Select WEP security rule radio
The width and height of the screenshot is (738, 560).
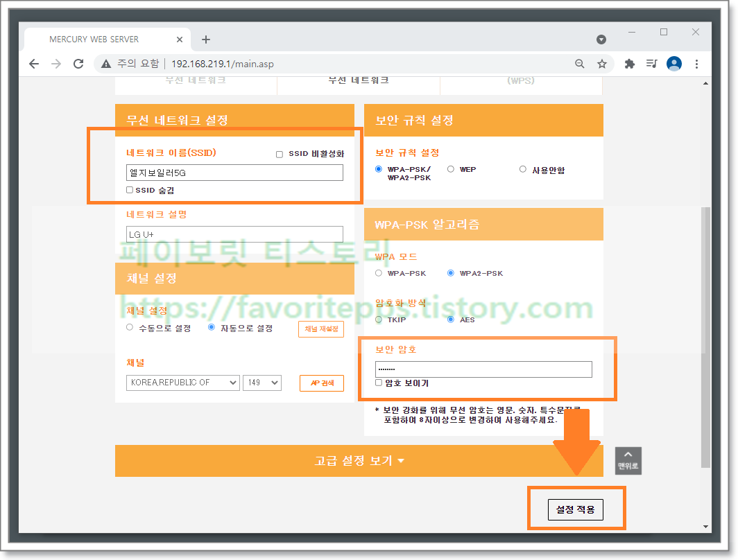point(451,169)
